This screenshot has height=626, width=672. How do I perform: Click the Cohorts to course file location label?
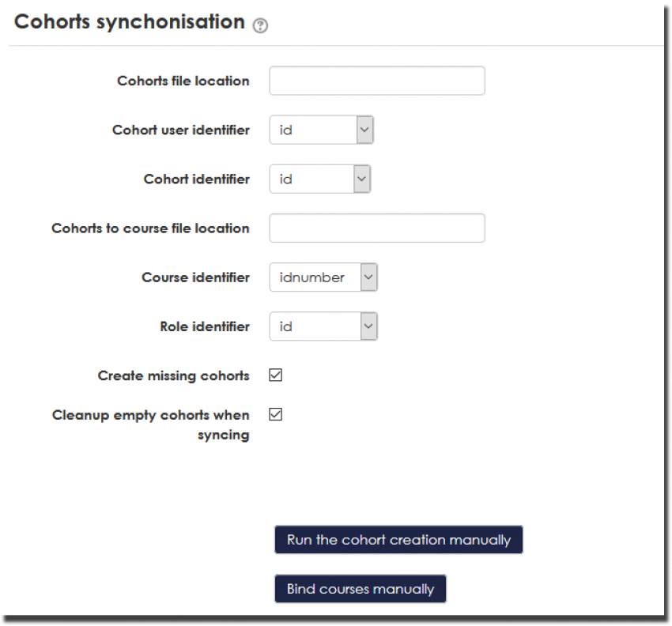(150, 228)
